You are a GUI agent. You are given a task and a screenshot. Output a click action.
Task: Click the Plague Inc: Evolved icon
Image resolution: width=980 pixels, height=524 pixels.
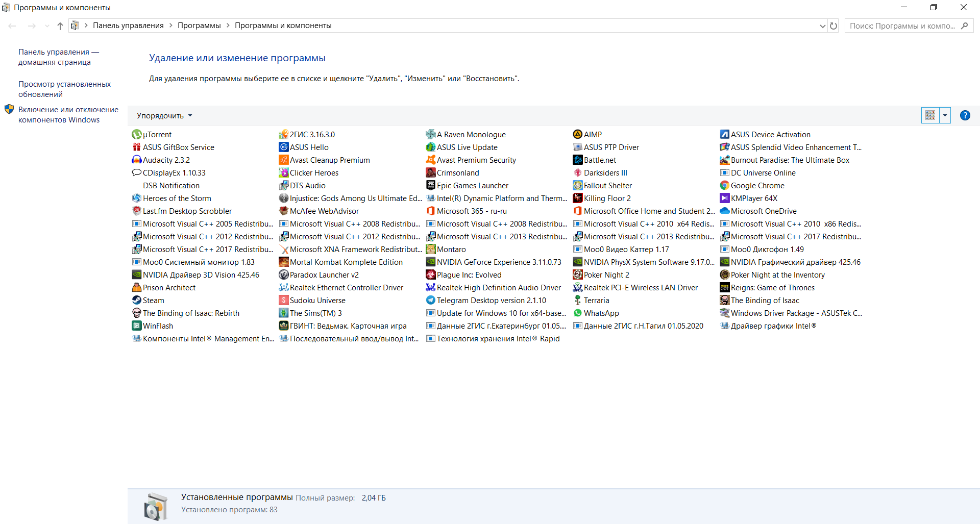(430, 275)
